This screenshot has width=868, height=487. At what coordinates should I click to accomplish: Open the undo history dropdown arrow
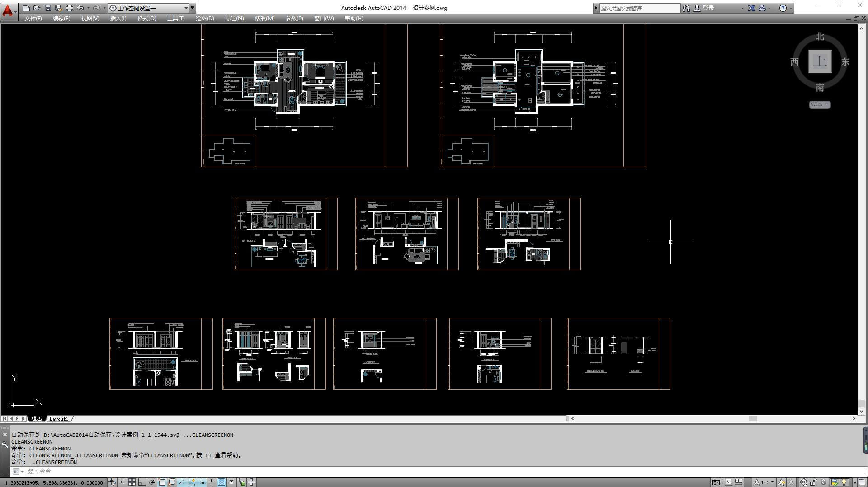[88, 8]
